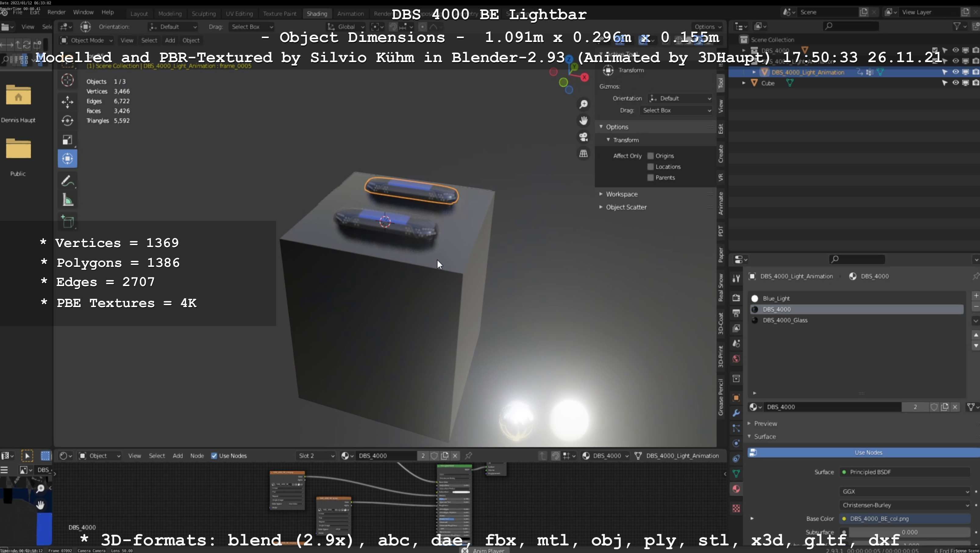
Task: Switch to the Animation workspace tab
Action: click(x=350, y=14)
